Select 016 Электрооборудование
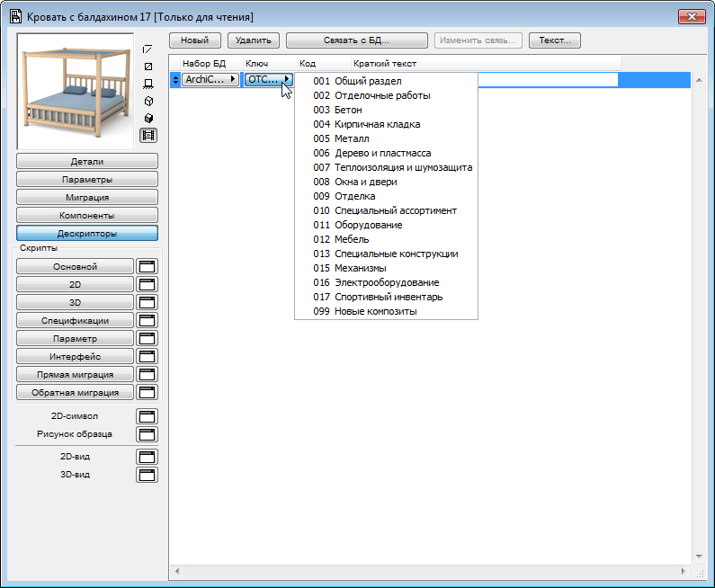The image size is (715, 588). (x=386, y=282)
